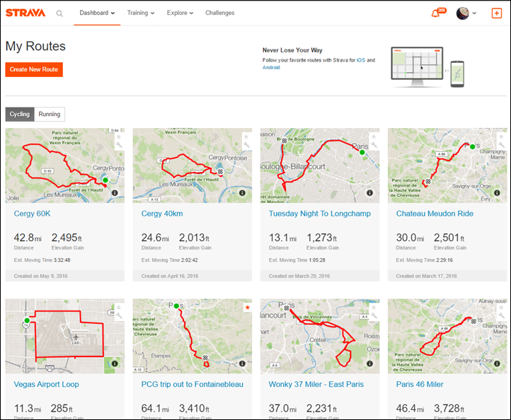Click the Create New Route button
This screenshot has height=420, width=511.
pos(34,70)
